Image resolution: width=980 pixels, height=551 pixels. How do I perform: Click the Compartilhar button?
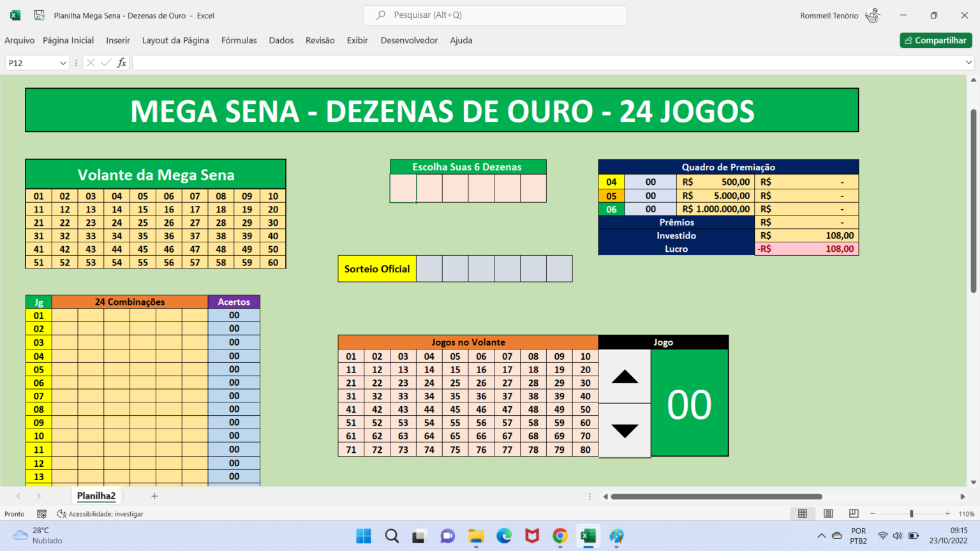(x=936, y=40)
